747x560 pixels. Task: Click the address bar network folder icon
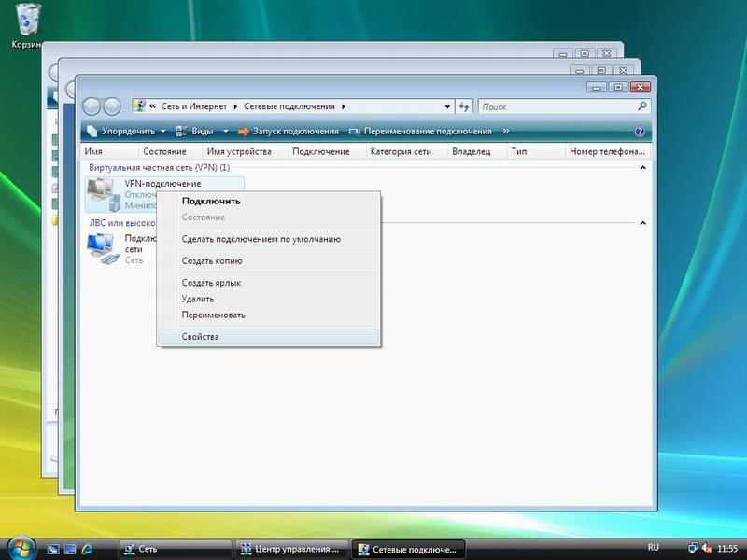tap(139, 106)
